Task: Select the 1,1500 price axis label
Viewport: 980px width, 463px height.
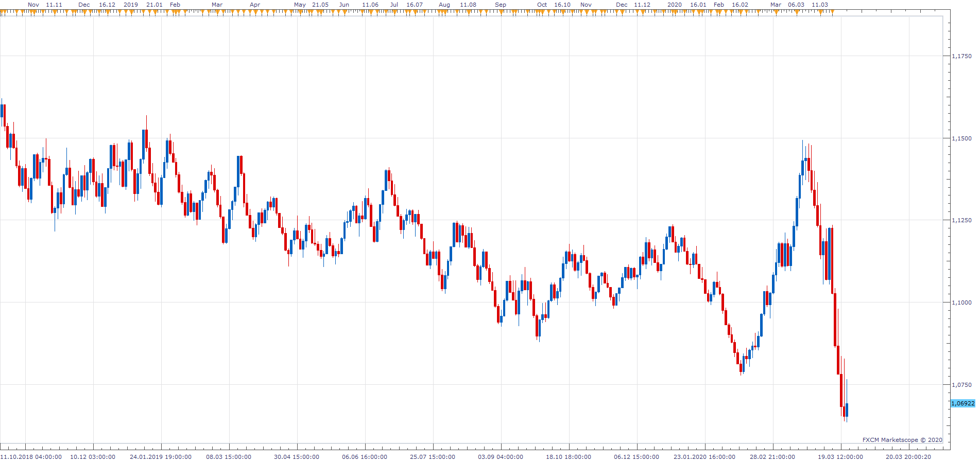Action: 962,138
